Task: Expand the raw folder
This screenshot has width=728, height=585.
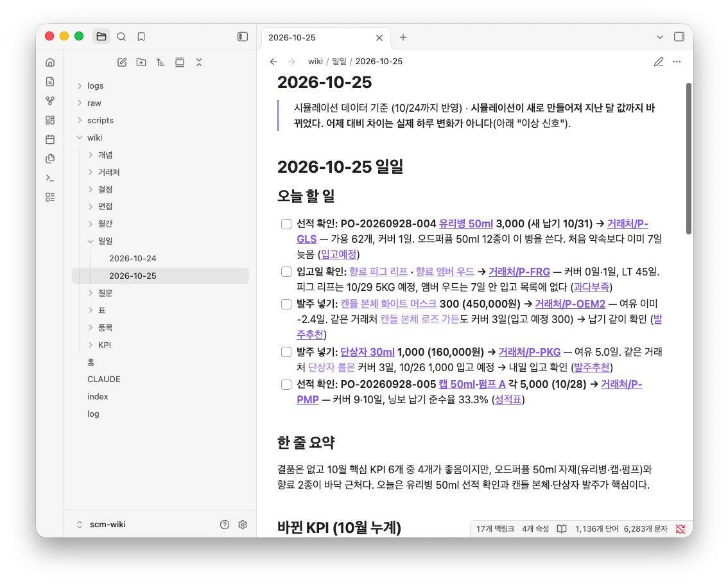Action: pos(160,103)
